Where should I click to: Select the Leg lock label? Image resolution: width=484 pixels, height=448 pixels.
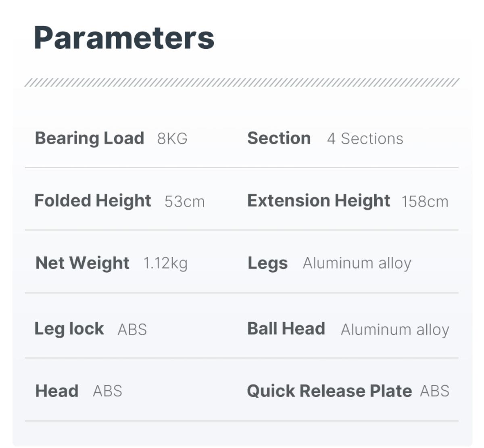pyautogui.click(x=69, y=329)
